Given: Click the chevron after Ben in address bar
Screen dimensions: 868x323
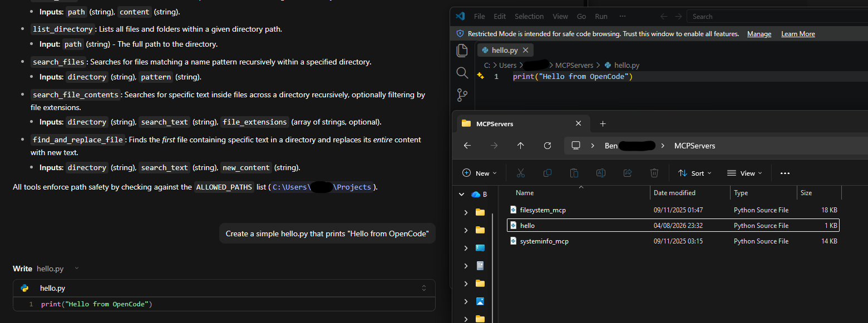Looking at the screenshot, I should [663, 146].
